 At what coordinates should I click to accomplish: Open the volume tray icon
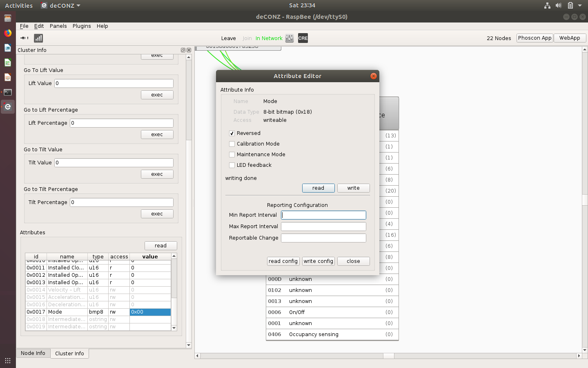(x=559, y=5)
